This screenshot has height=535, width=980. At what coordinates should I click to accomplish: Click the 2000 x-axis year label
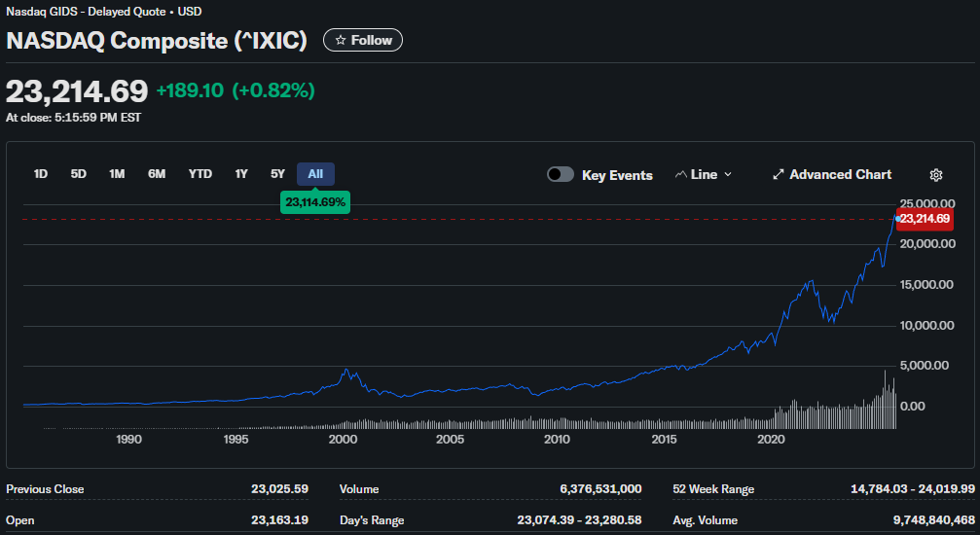[x=344, y=440]
